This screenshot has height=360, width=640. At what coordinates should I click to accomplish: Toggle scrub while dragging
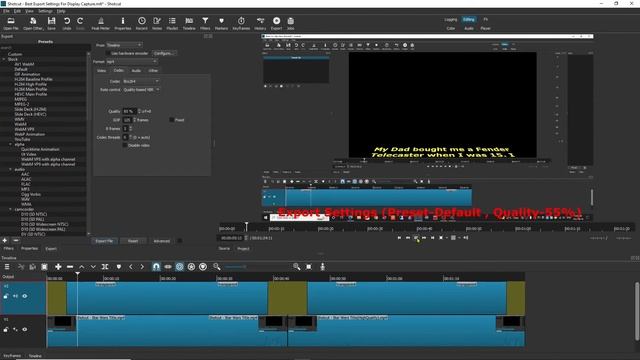point(168,267)
